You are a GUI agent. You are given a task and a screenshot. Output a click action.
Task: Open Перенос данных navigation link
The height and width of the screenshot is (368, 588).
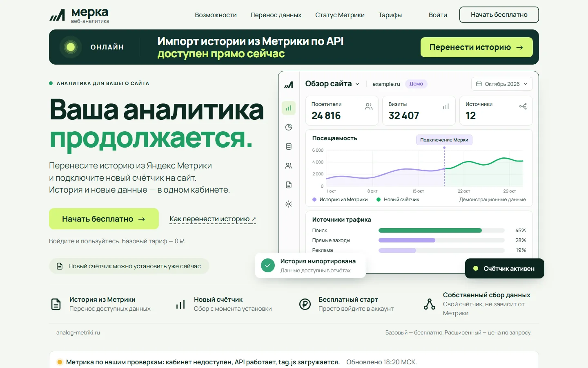(276, 15)
